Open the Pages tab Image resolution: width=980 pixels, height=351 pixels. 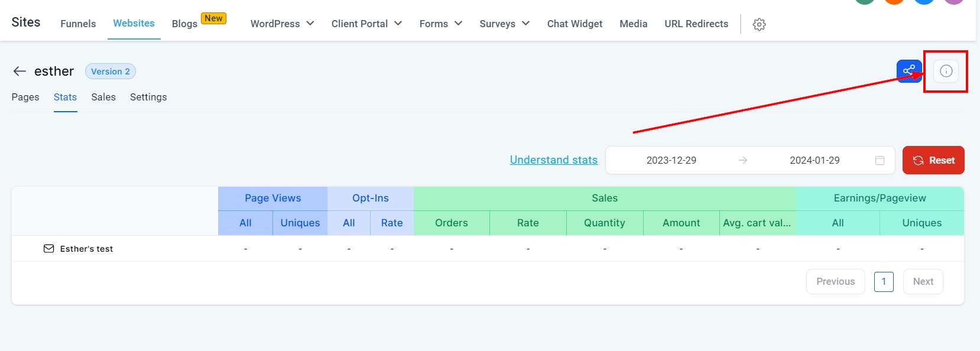pyautogui.click(x=25, y=97)
